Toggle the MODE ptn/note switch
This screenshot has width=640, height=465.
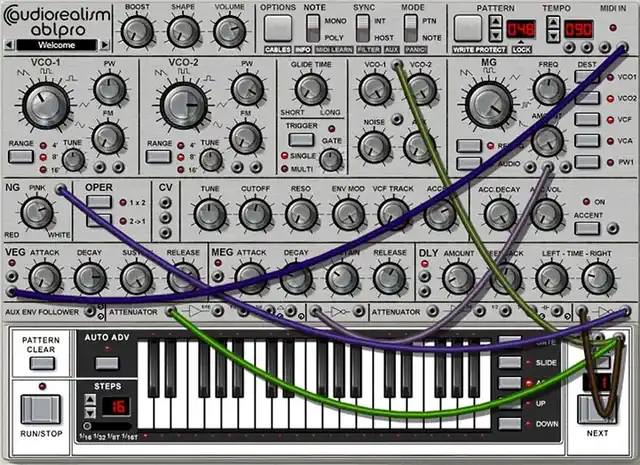(411, 28)
